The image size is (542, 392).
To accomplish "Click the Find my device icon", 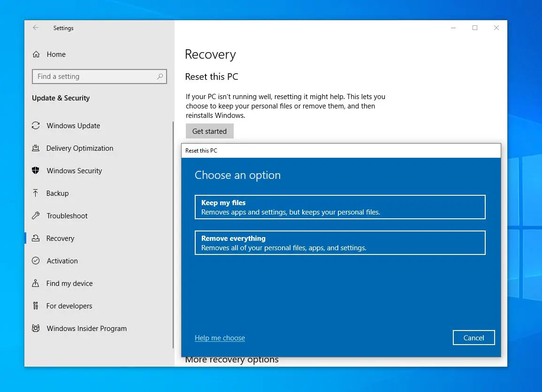I will click(36, 283).
